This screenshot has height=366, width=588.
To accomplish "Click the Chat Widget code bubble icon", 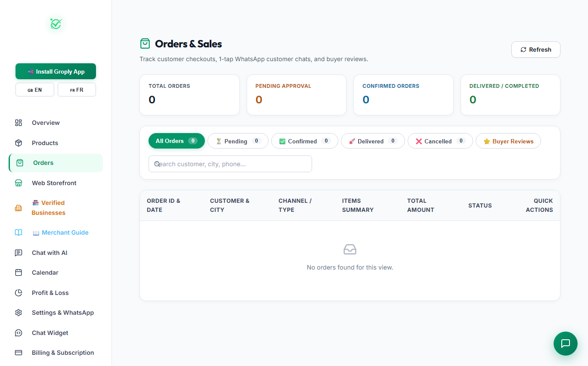I will pyautogui.click(x=19, y=333).
